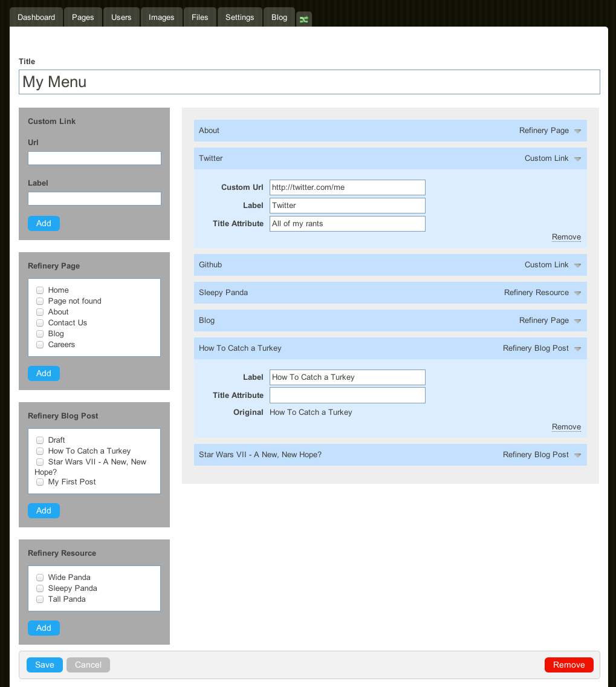Tick How To Catch a Turkey checkbox
Image resolution: width=616 pixels, height=687 pixels.
click(x=40, y=451)
